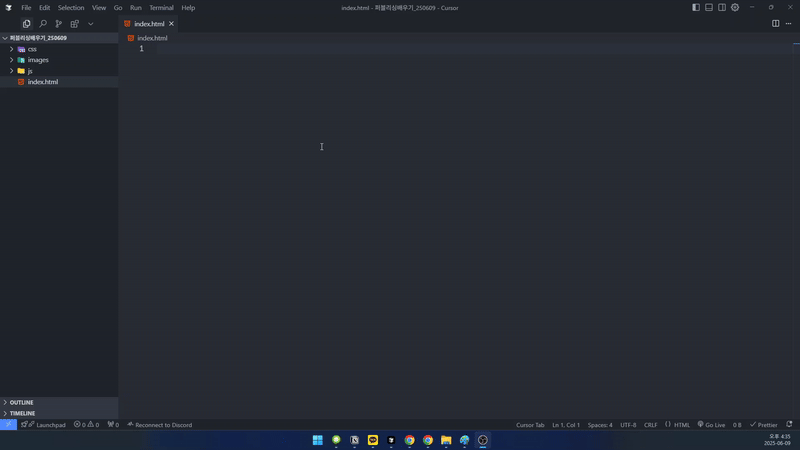
Task: Click the notifications bell in status bar
Action: tap(789, 425)
